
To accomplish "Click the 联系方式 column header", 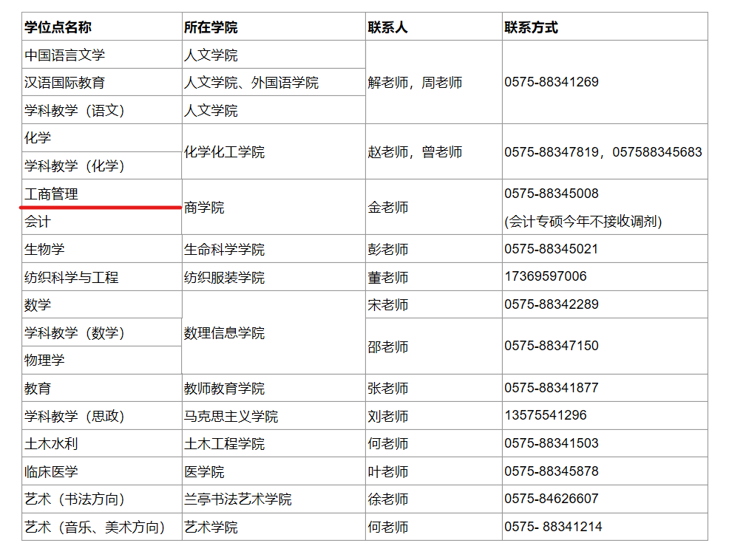I will (531, 27).
